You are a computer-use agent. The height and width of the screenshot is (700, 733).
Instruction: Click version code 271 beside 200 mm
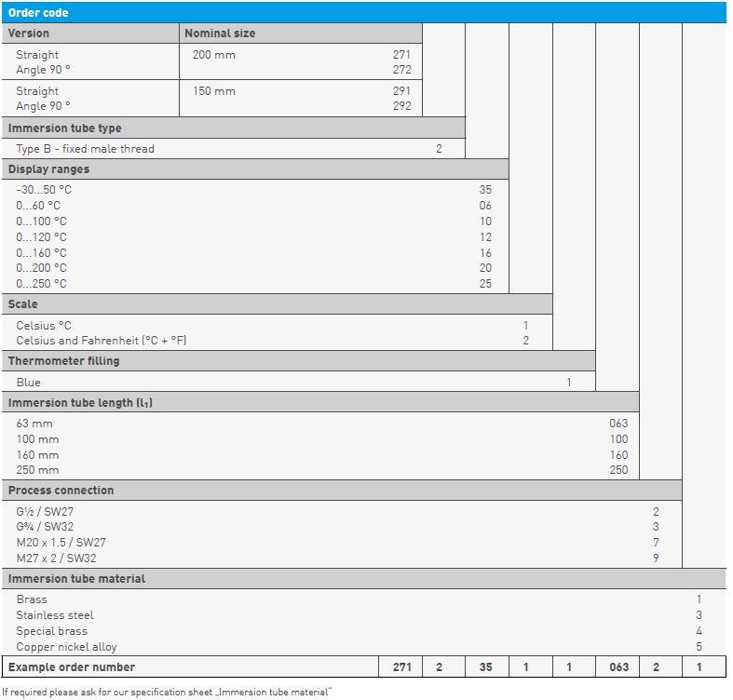(401, 55)
